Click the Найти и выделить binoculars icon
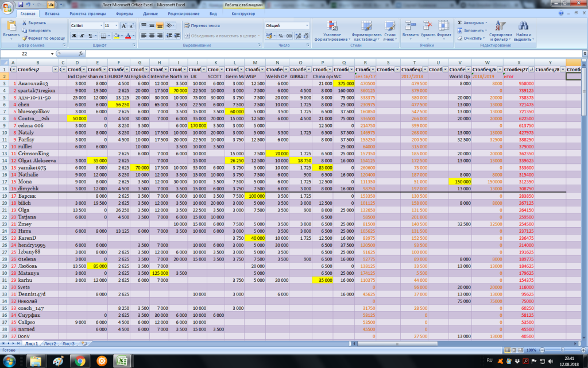The image size is (588, 368). click(523, 26)
